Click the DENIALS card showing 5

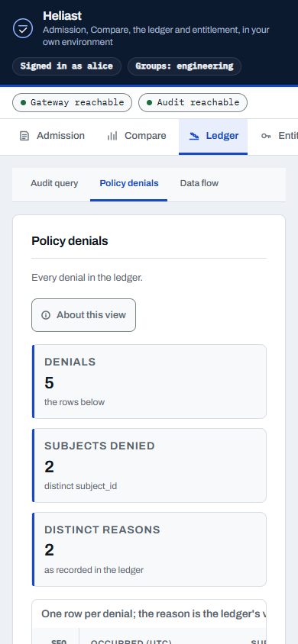tap(149, 382)
